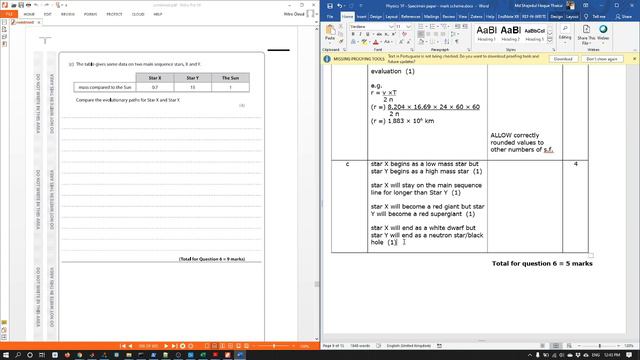Select the Heading 1 style

click(487, 33)
